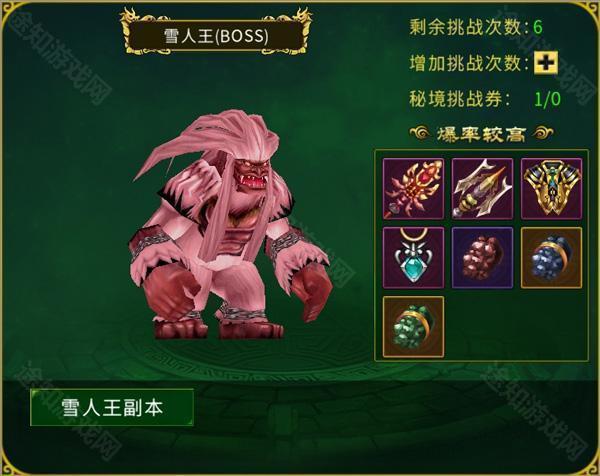
Task: Click the empty slot beside green ore
Action: pos(482,327)
